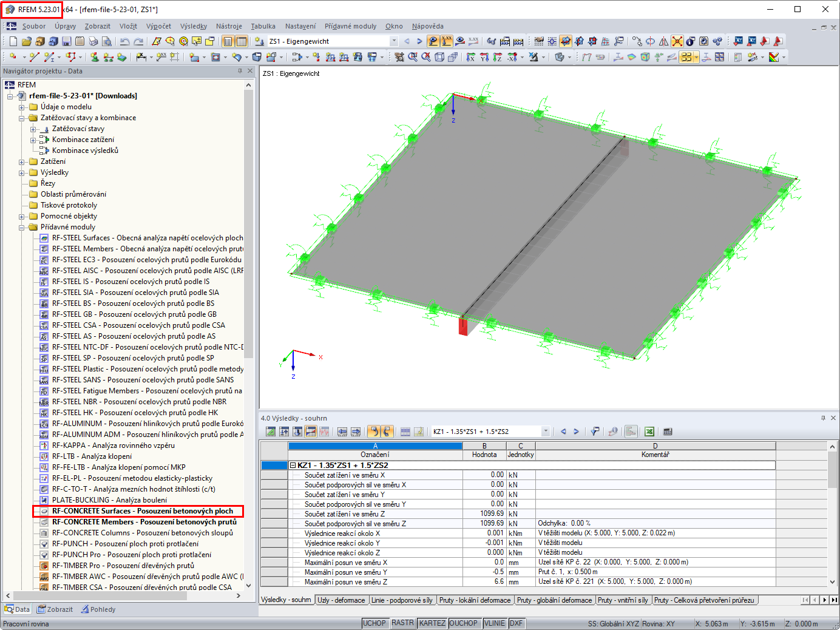840x630 pixels.
Task: Open the calculator icon in the results toolbar
Action: coord(668,432)
